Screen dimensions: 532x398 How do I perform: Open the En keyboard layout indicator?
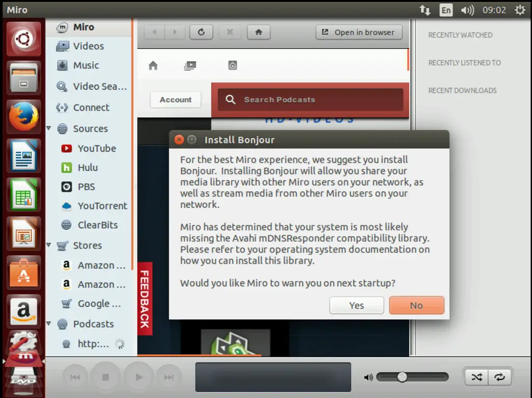click(x=446, y=10)
